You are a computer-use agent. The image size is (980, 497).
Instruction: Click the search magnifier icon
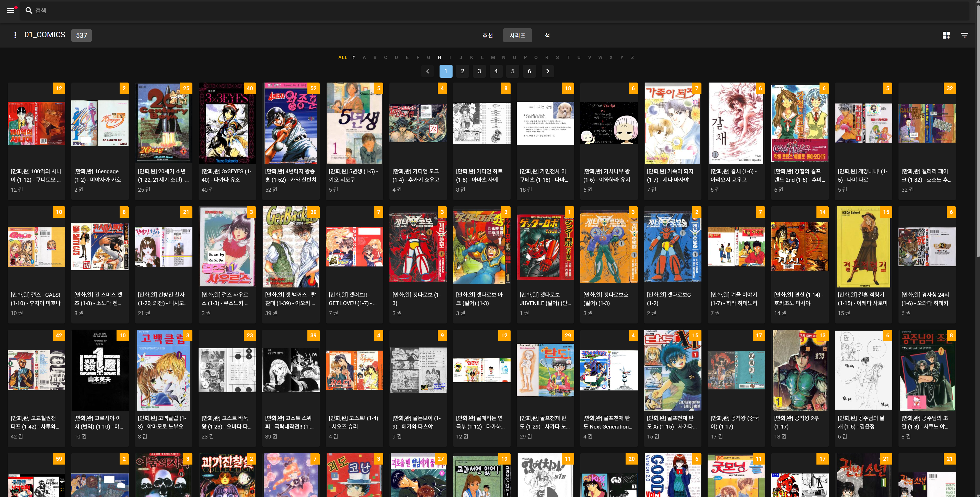pyautogui.click(x=29, y=10)
